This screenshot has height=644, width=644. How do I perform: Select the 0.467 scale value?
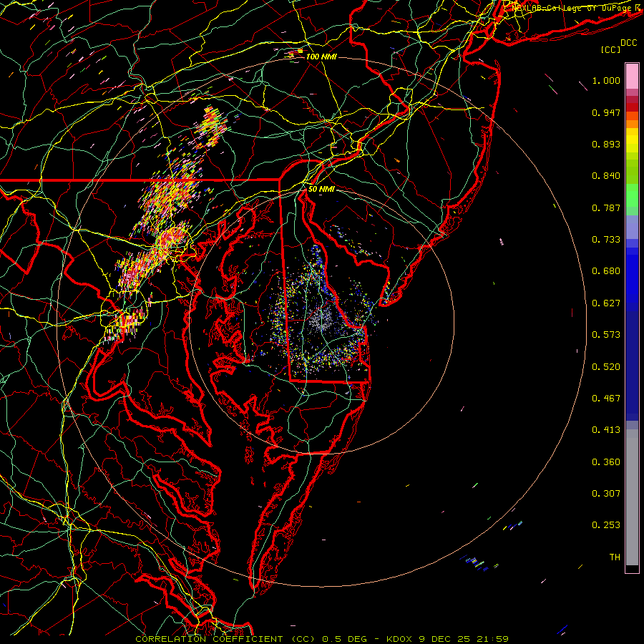point(606,399)
